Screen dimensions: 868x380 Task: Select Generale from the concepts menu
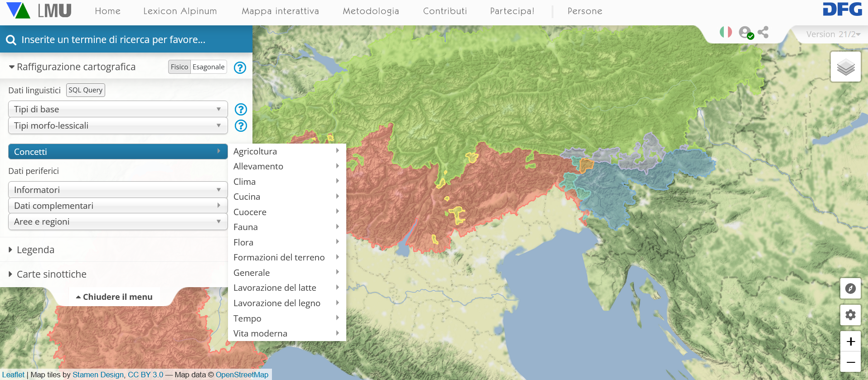[x=287, y=273]
